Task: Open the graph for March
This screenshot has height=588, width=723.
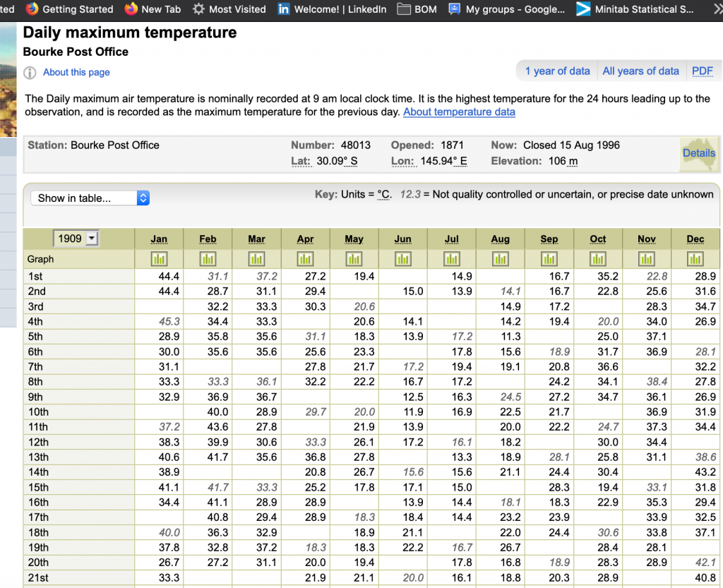Action: coord(256,259)
